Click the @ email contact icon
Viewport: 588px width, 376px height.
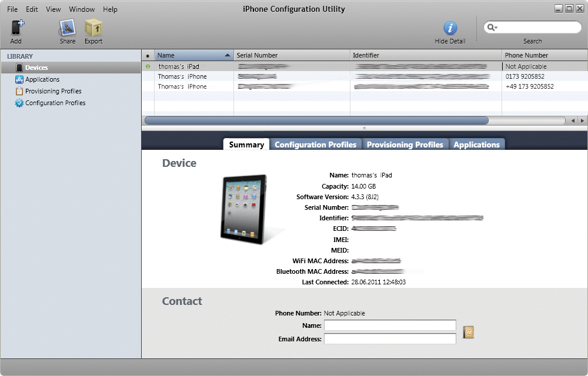(468, 333)
